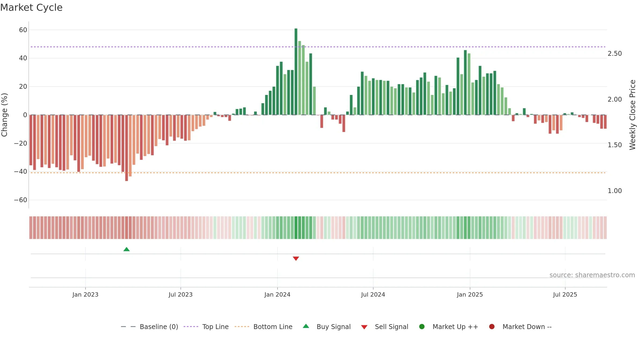Image resolution: width=644 pixels, height=362 pixels.
Task: Click the lowest red bar below the Bottom Line
Action: tap(126, 148)
